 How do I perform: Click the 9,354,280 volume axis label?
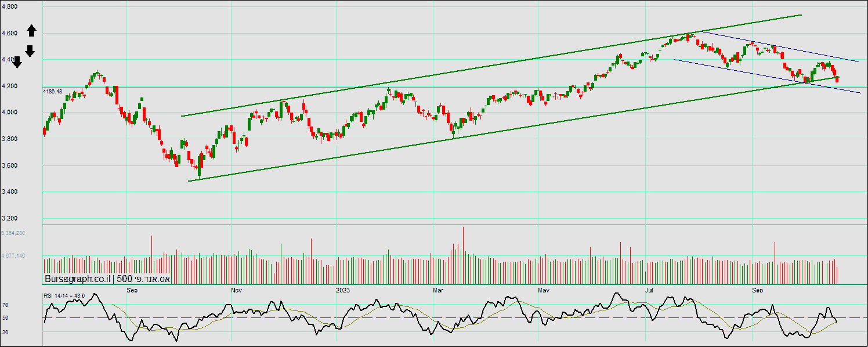click(x=12, y=233)
